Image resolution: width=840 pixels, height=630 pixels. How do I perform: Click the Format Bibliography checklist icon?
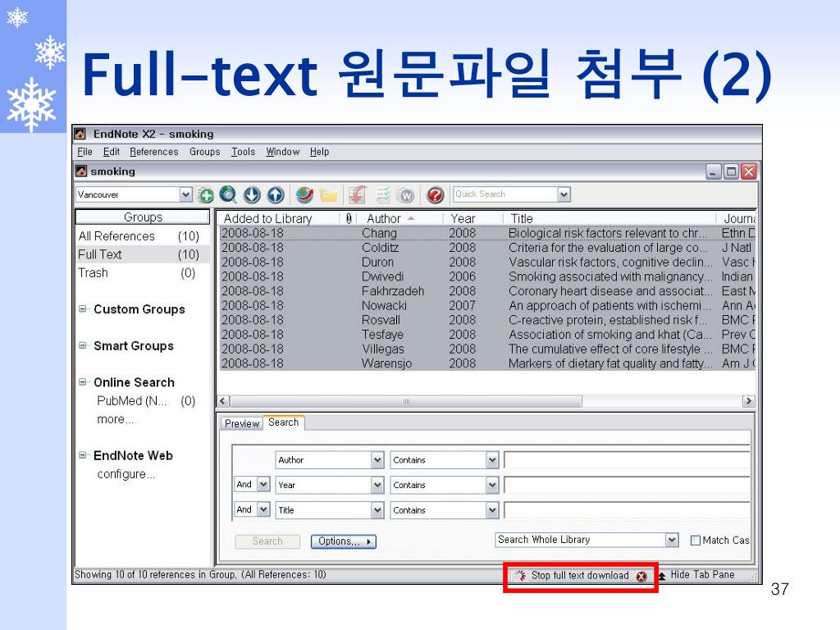(382, 195)
